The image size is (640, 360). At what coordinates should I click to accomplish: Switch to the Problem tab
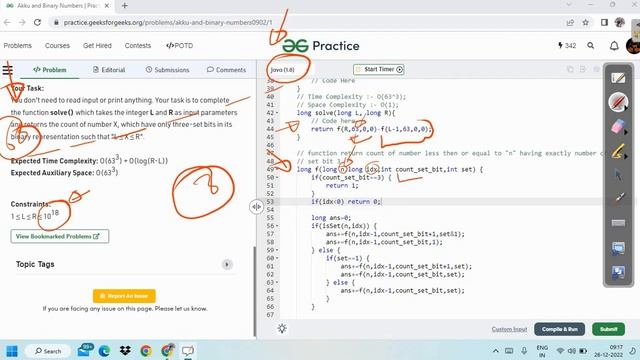tap(50, 70)
